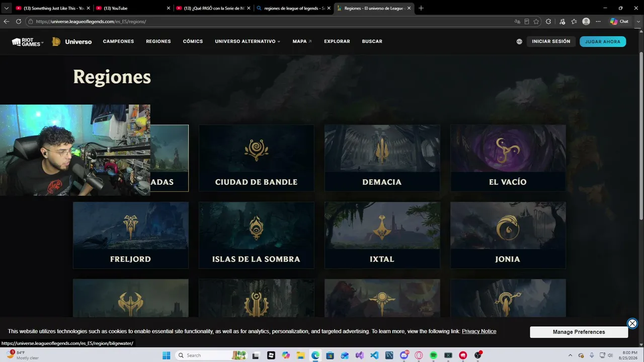Click the media control toolbar icon
The height and width of the screenshot is (362, 644).
point(562,22)
